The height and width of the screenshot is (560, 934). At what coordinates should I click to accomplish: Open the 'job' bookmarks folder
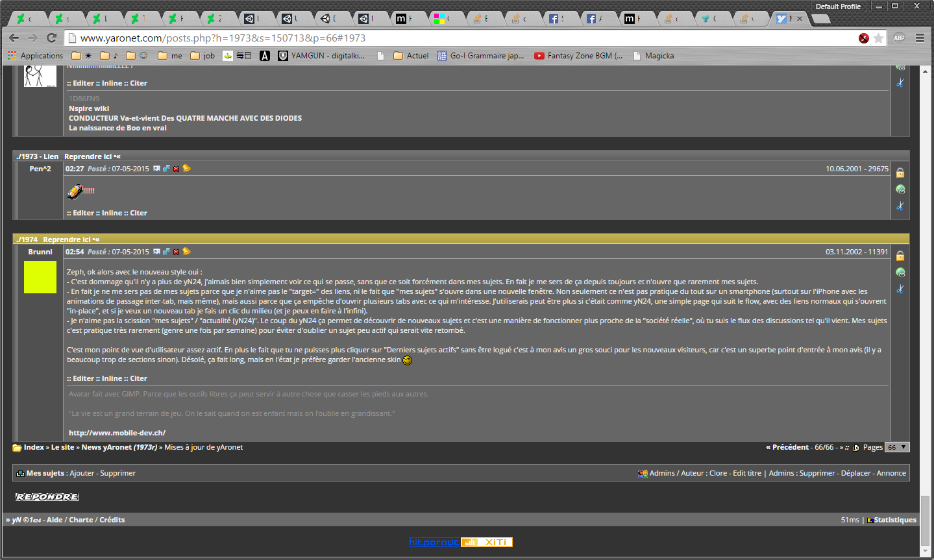[x=203, y=56]
